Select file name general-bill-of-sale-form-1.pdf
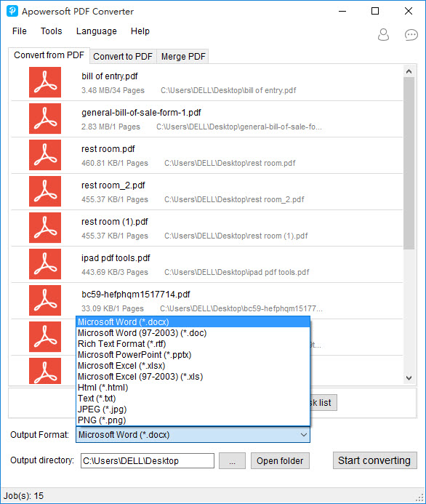 (x=141, y=113)
